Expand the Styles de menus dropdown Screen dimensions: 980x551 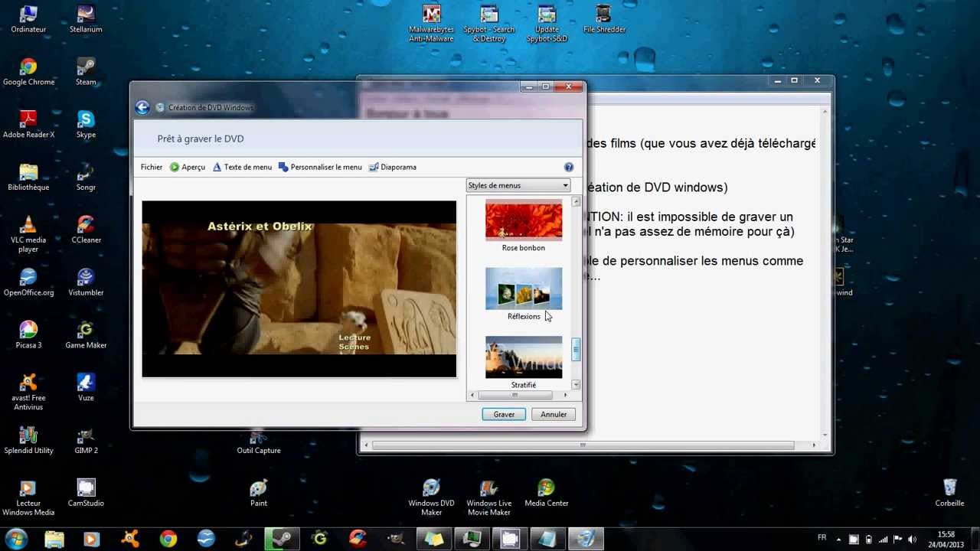point(518,185)
